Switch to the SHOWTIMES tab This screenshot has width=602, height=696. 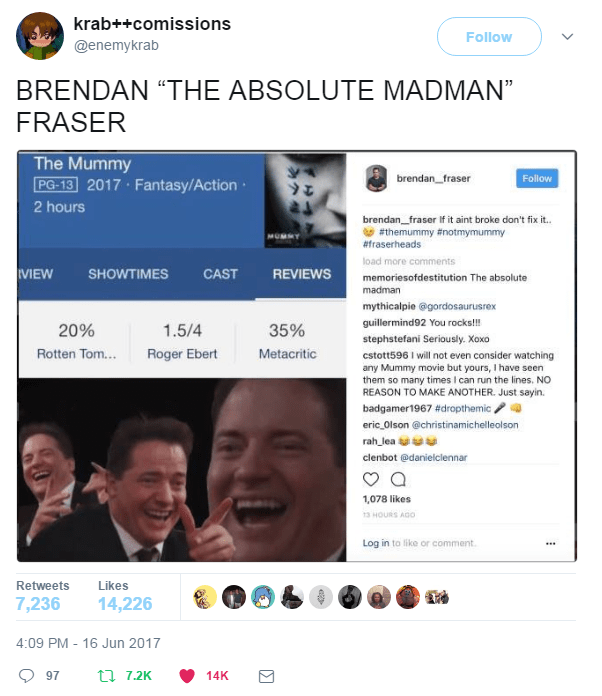coord(128,274)
